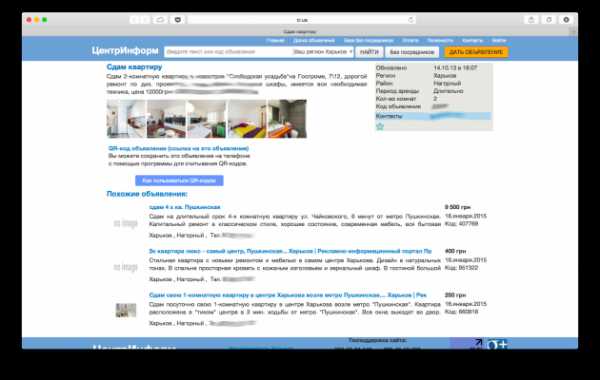
Task: Click the Без посредников button
Action: tap(412, 52)
